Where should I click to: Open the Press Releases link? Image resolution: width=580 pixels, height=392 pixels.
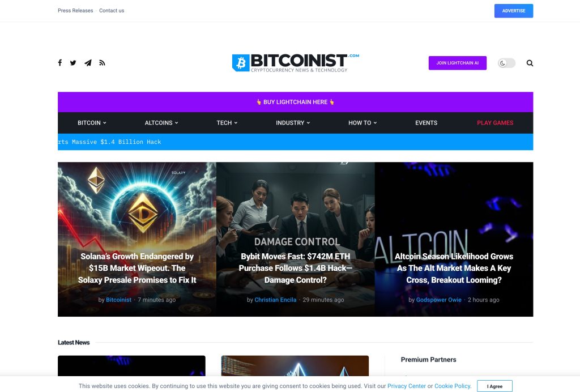coord(75,11)
